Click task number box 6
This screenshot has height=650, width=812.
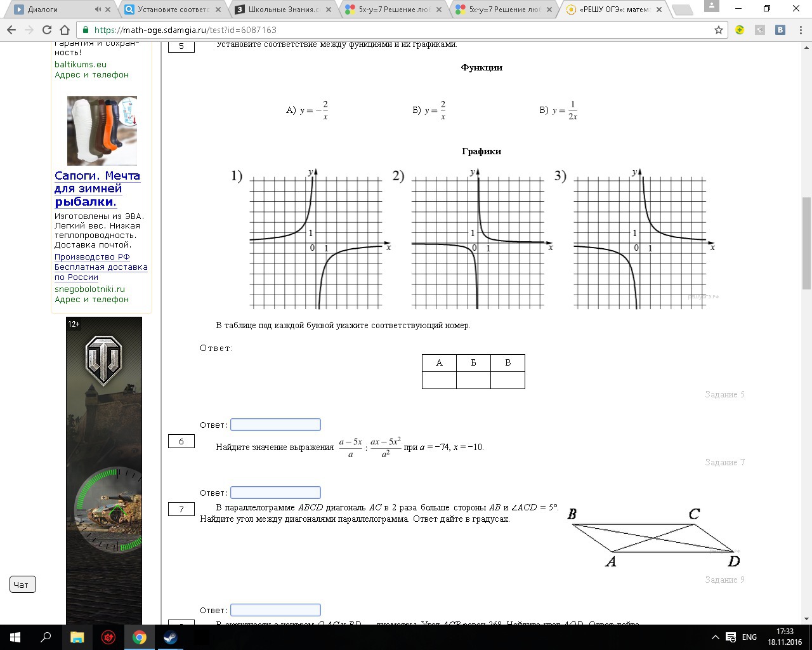pyautogui.click(x=181, y=441)
